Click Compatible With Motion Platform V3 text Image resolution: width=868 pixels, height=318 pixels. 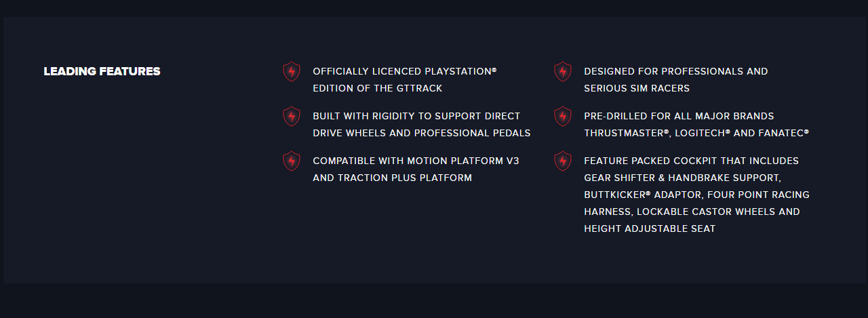416,161
